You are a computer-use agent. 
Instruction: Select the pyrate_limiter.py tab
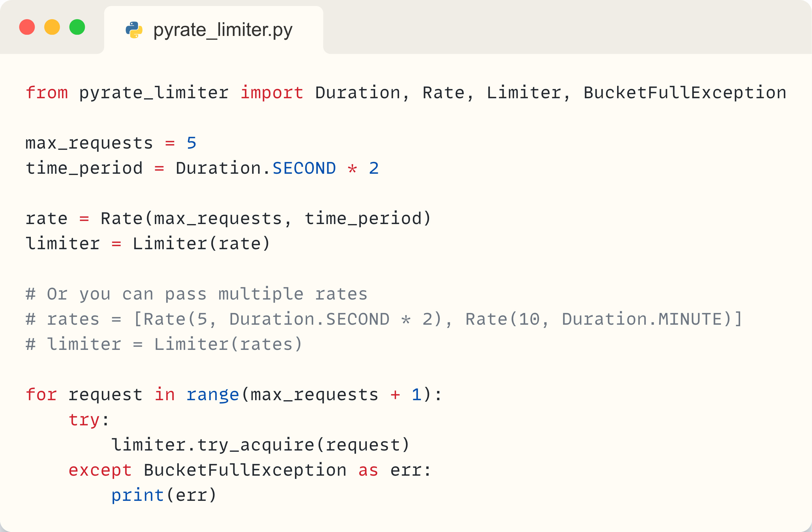[x=213, y=30]
